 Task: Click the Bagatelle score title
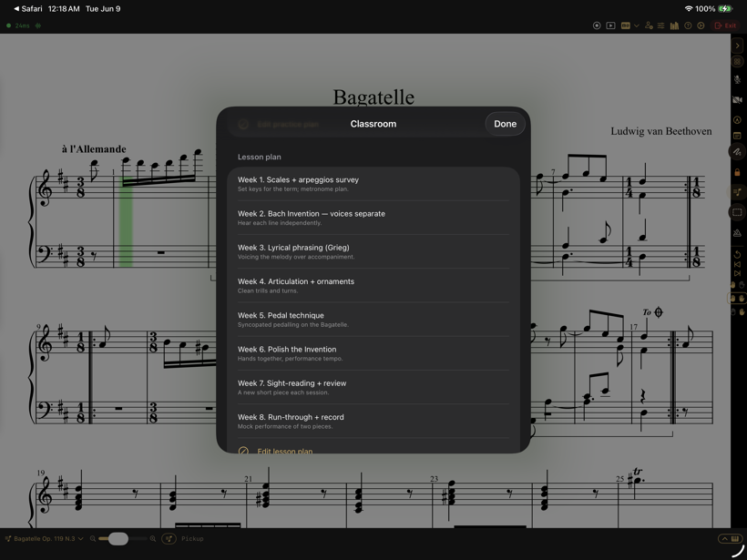pyautogui.click(x=373, y=97)
